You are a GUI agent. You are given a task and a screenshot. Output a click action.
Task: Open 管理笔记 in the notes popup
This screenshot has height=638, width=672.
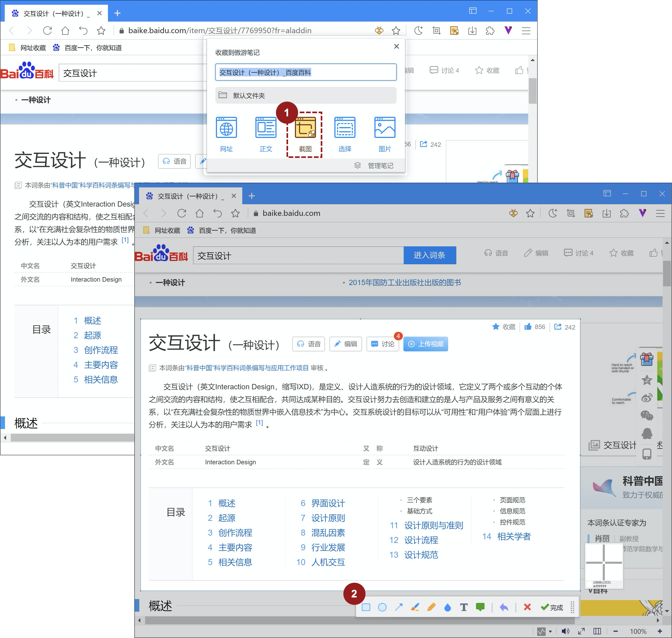374,166
